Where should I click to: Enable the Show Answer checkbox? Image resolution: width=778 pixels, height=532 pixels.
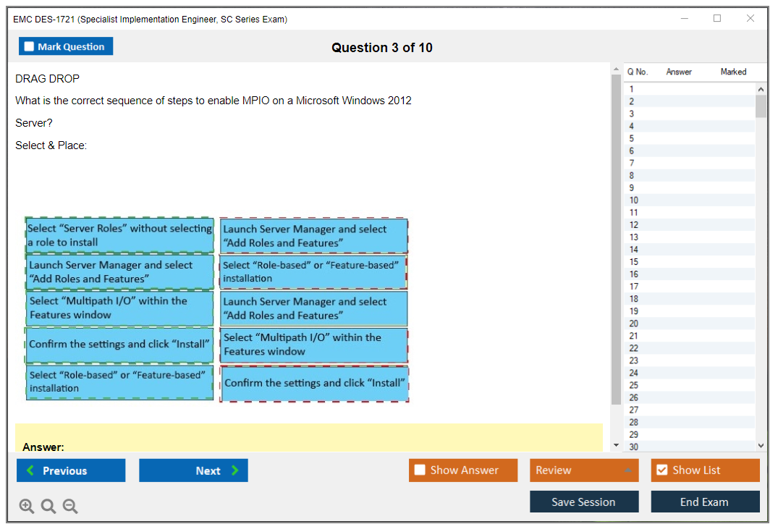coord(420,470)
